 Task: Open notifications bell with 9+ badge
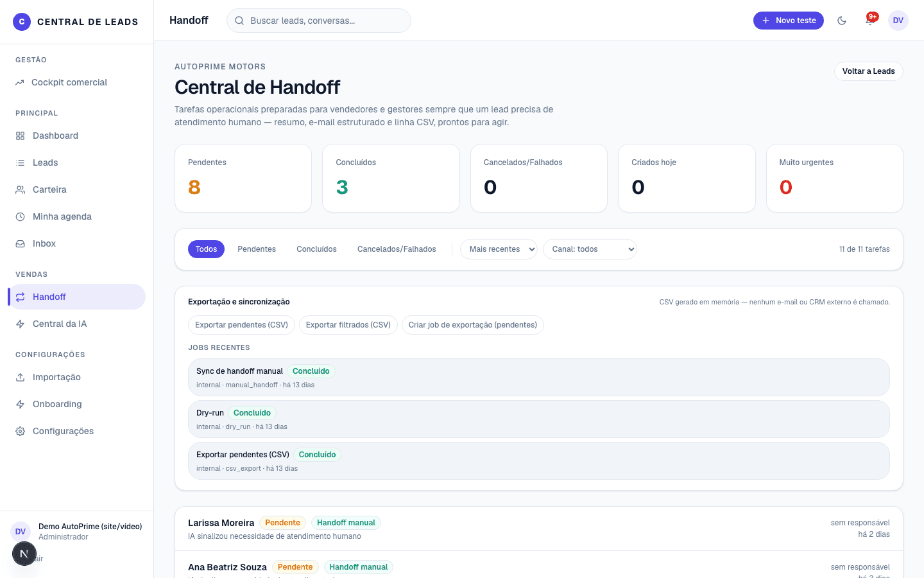click(870, 21)
